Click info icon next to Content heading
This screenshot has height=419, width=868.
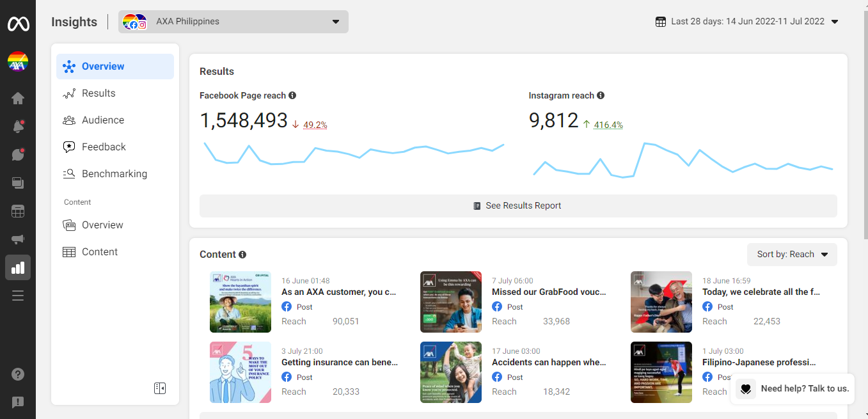(x=242, y=255)
